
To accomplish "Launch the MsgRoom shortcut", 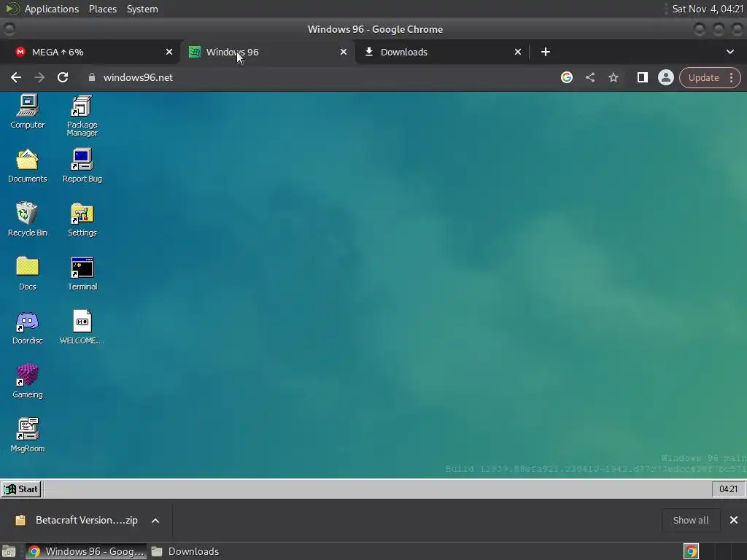I will click(28, 435).
